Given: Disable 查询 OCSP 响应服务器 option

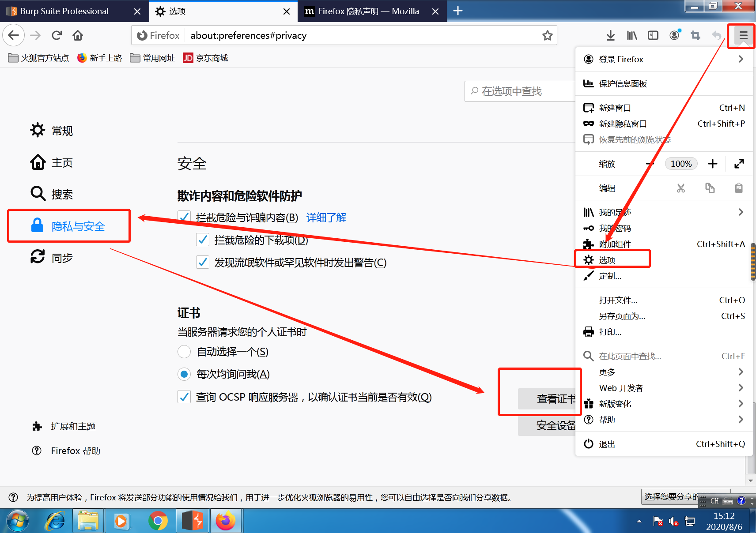Looking at the screenshot, I should tap(184, 397).
